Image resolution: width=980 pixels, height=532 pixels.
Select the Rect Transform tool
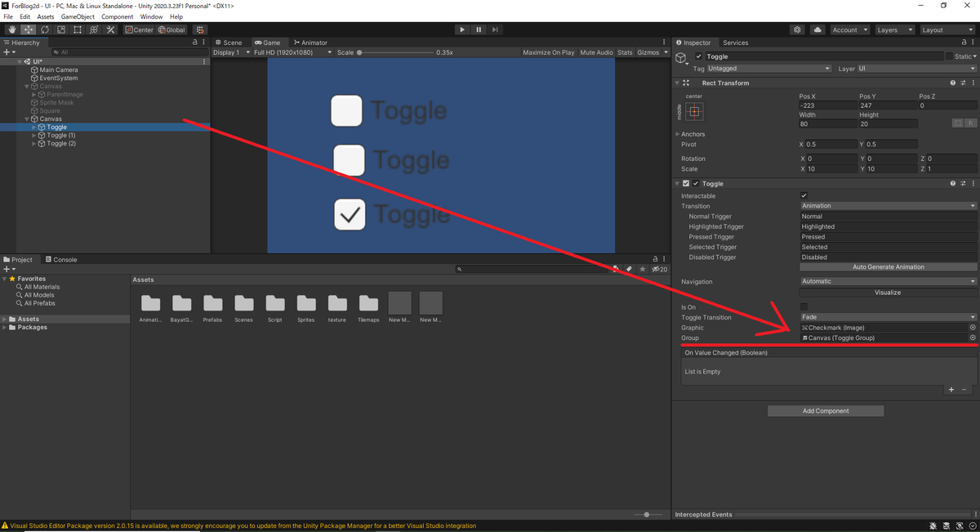[78, 29]
